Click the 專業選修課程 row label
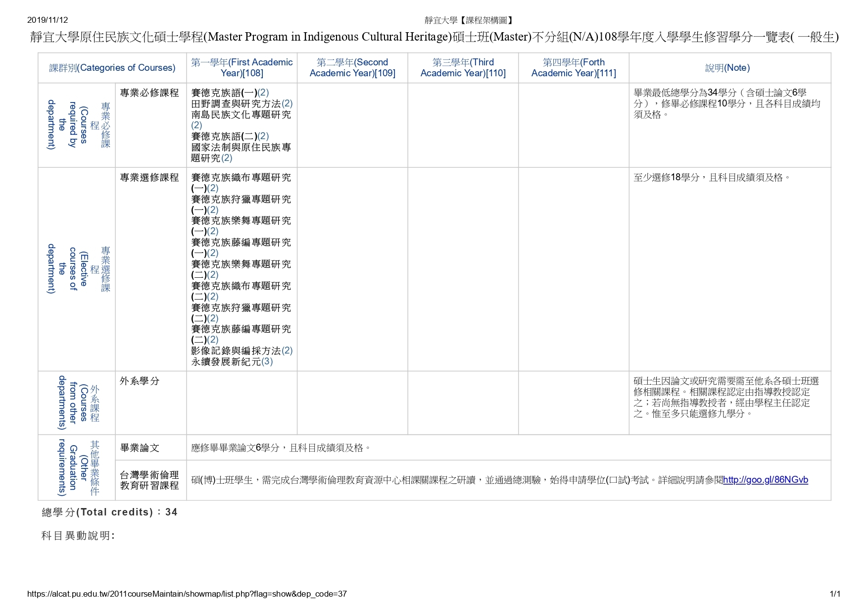This screenshot has height=614, width=868. (x=149, y=178)
